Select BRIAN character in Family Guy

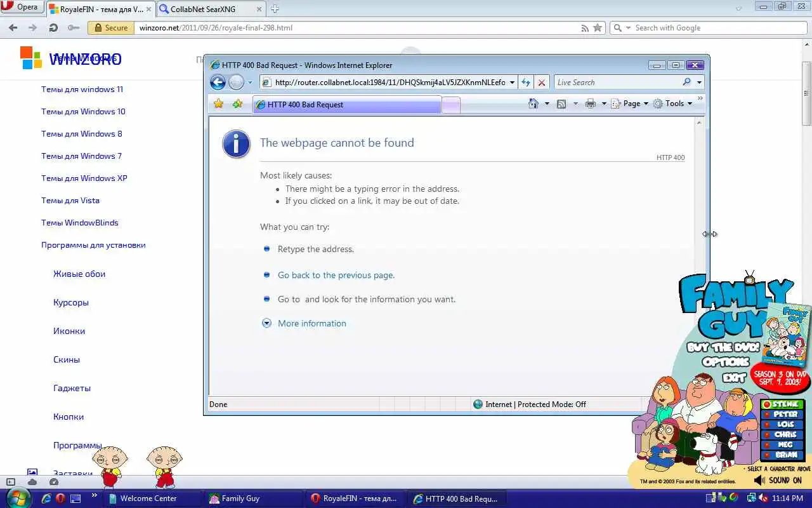click(783, 455)
